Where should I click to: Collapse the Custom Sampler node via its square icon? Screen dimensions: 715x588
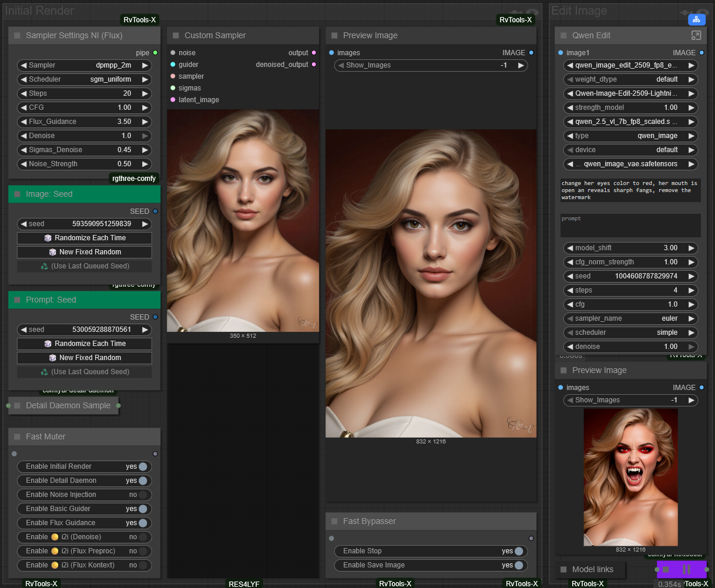pyautogui.click(x=176, y=36)
